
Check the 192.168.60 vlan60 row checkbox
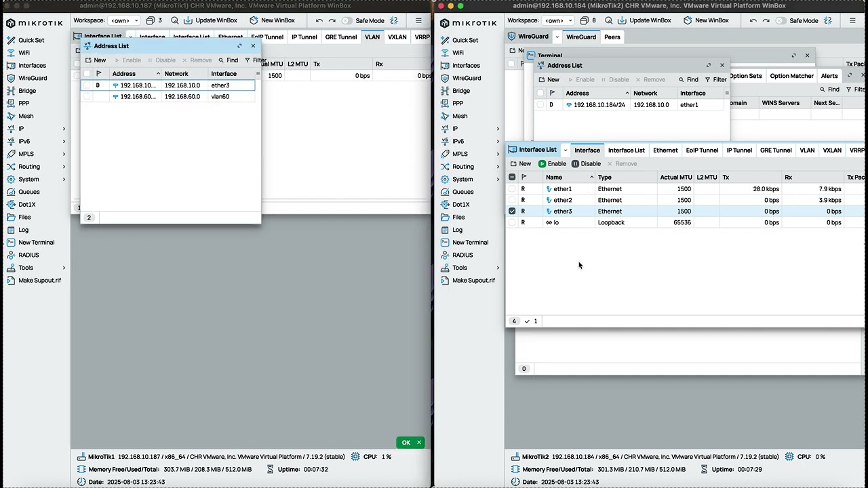tap(87, 96)
